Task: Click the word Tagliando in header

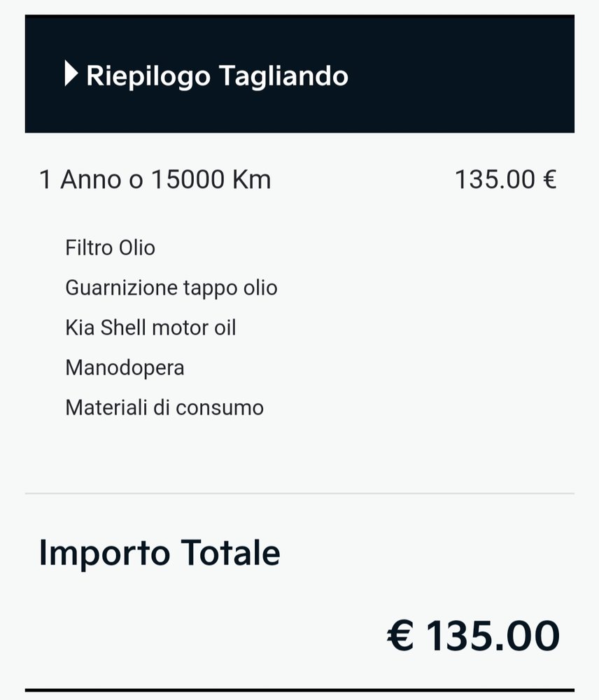Action: 283,76
